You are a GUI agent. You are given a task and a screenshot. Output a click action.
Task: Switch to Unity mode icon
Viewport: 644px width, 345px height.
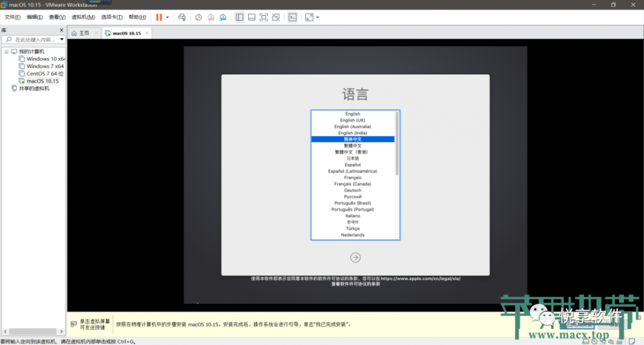[x=276, y=17]
